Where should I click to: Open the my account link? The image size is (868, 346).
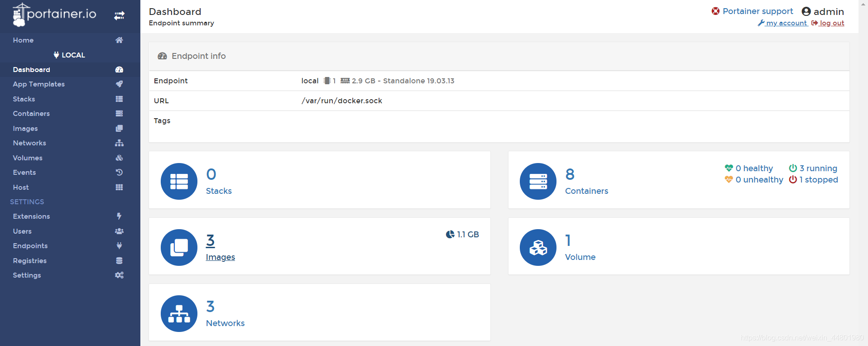[782, 23]
